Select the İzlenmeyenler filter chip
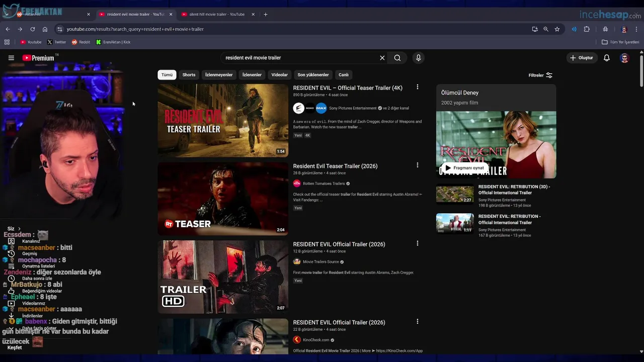 tap(219, 75)
